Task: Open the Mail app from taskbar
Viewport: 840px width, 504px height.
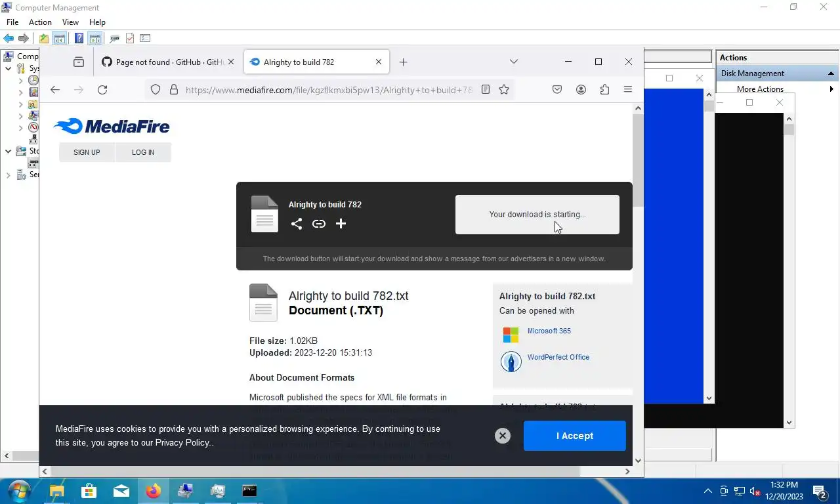Action: click(x=121, y=491)
